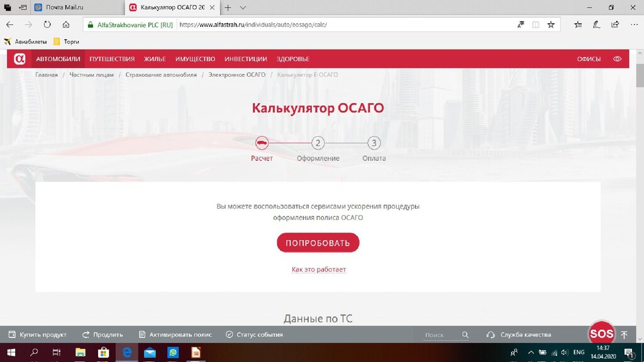
Task: Open the Mail app on taskbar
Action: click(150, 353)
